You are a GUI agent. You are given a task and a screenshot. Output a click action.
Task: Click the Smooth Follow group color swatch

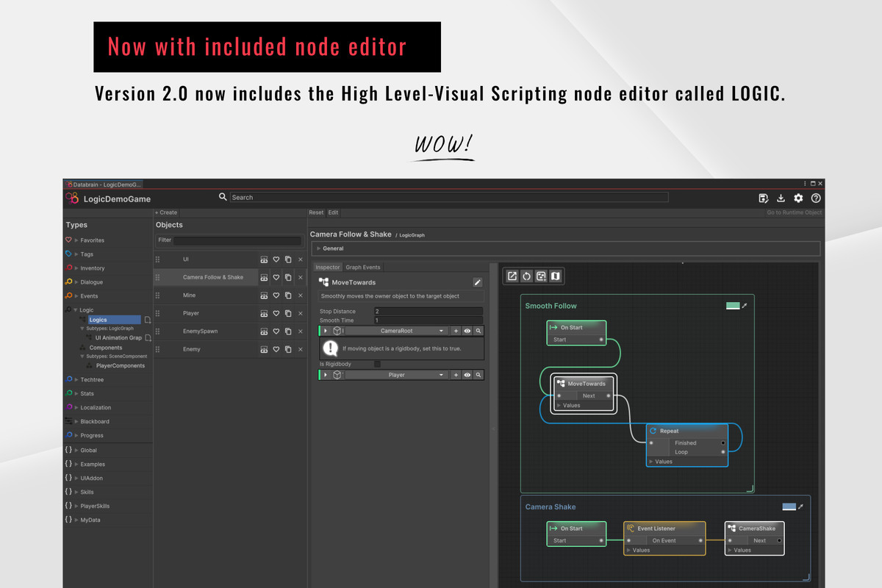pyautogui.click(x=733, y=306)
